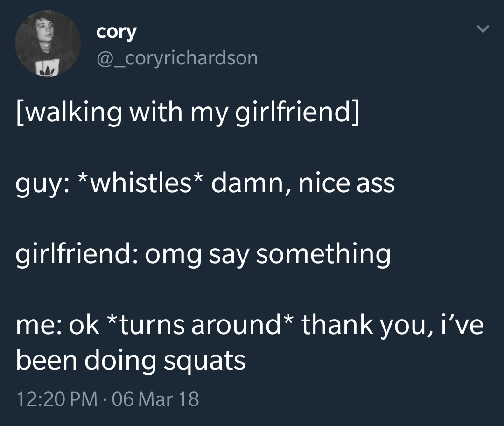Select the line starting with 'guy: *whistles*'
Screen dimensions: 504x426
coord(205,184)
